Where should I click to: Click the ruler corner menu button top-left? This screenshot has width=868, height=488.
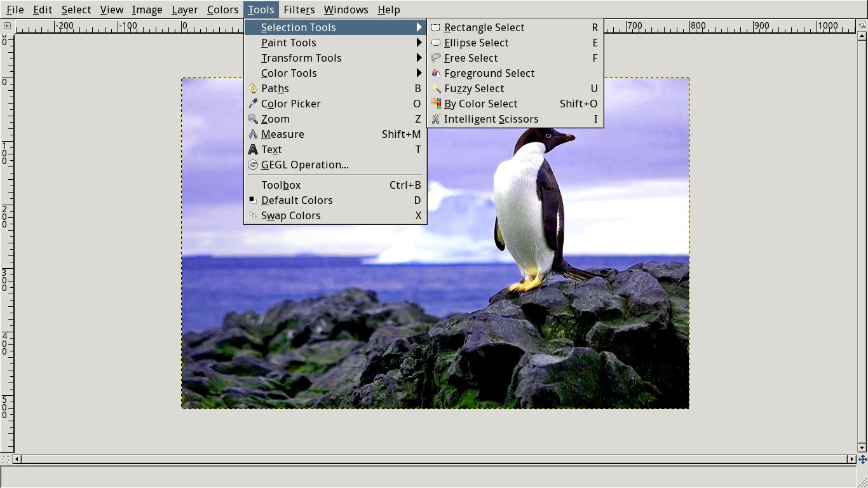click(x=7, y=26)
